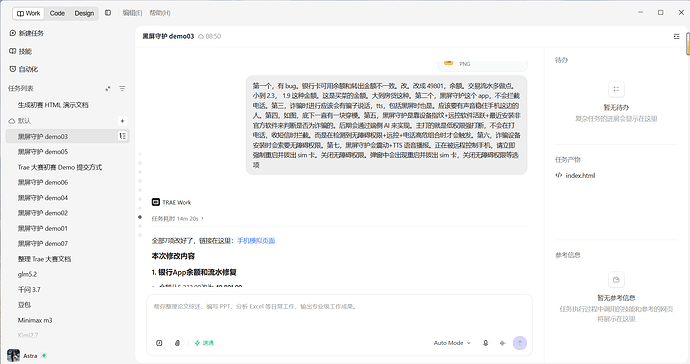Screen dimensions: 690x364
Task: Open the 帮助(H) menu
Action: pos(160,13)
